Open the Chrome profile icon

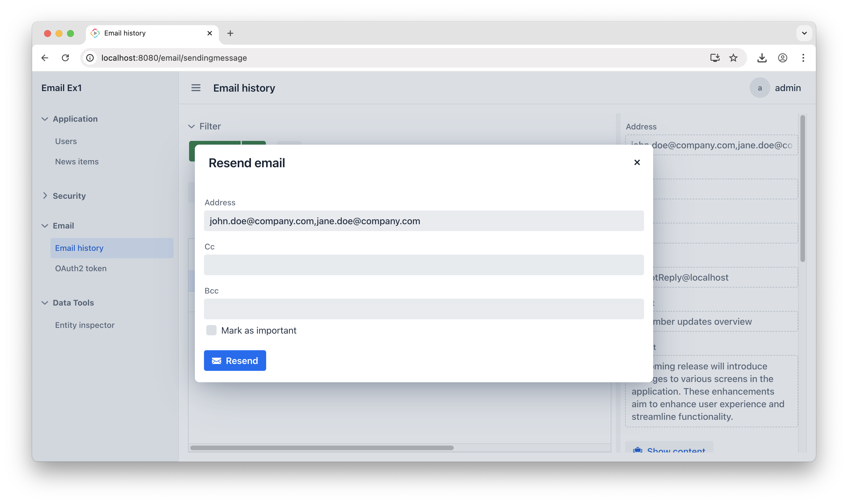tap(782, 58)
